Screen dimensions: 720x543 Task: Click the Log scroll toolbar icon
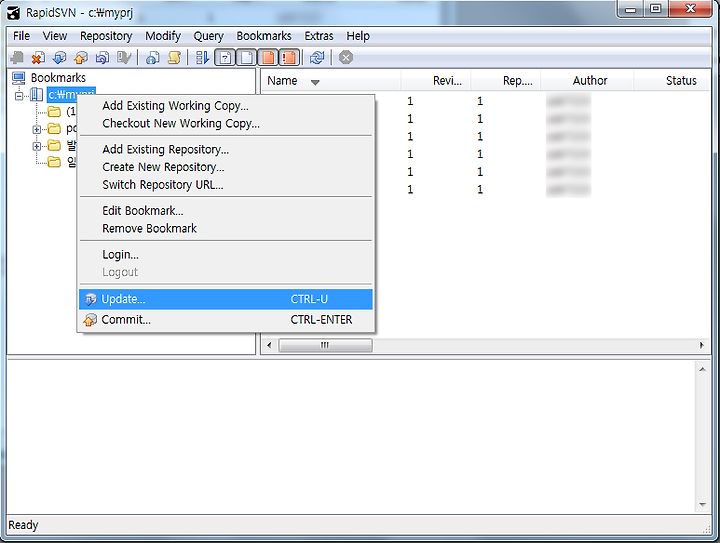point(174,58)
